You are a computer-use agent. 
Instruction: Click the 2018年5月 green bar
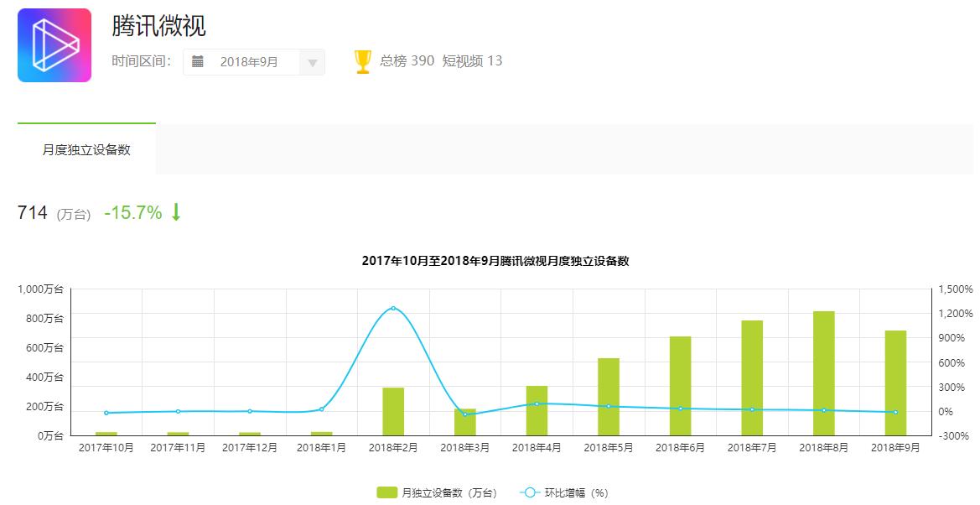[x=608, y=397]
